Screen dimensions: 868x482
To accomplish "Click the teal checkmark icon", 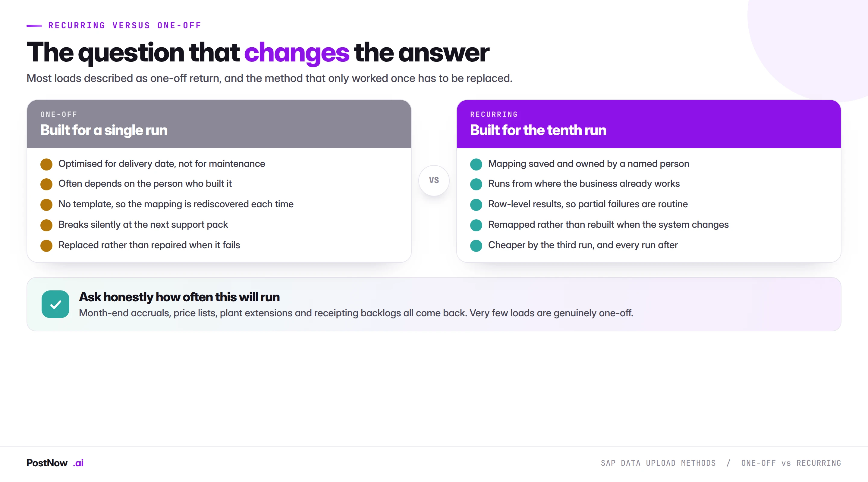I will 55,304.
